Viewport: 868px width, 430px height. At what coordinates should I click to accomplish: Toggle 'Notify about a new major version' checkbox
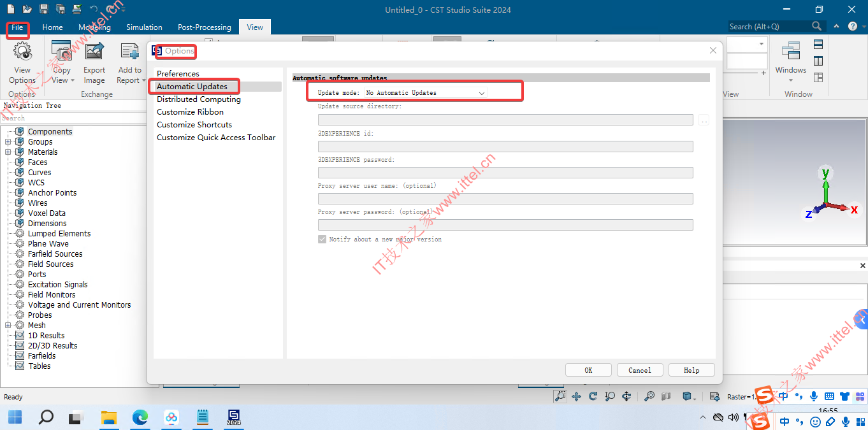coord(322,239)
